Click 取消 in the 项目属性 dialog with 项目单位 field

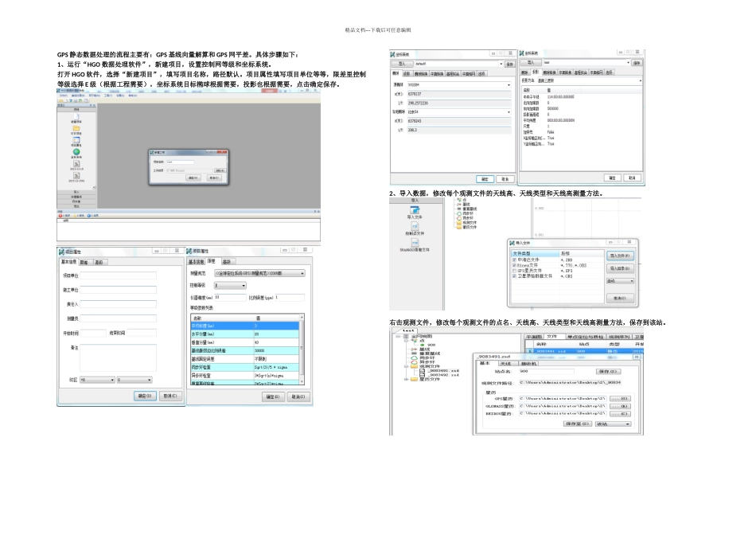[x=170, y=396]
